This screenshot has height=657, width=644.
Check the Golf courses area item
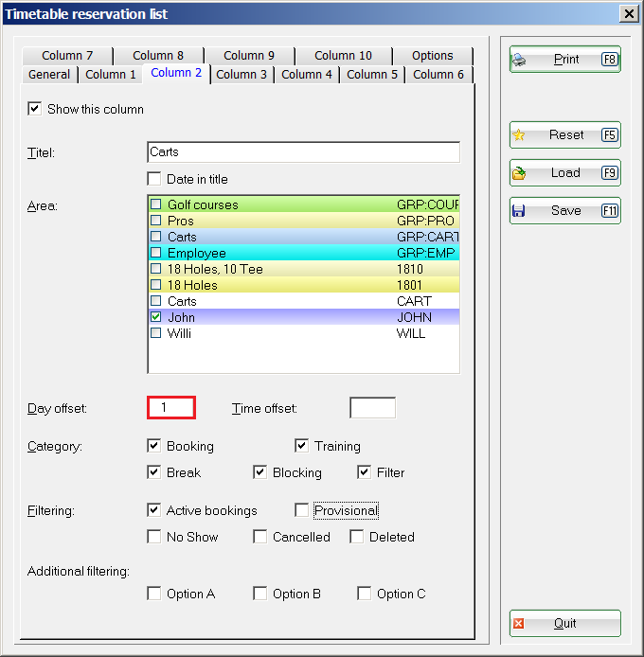coord(156,204)
